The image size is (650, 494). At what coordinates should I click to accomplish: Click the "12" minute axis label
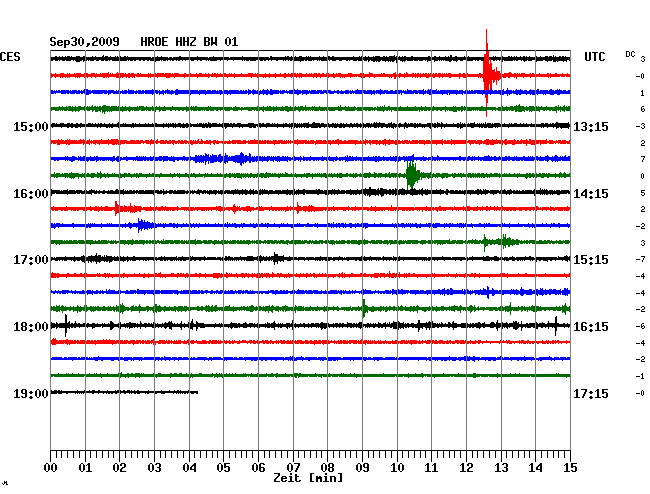(x=466, y=467)
